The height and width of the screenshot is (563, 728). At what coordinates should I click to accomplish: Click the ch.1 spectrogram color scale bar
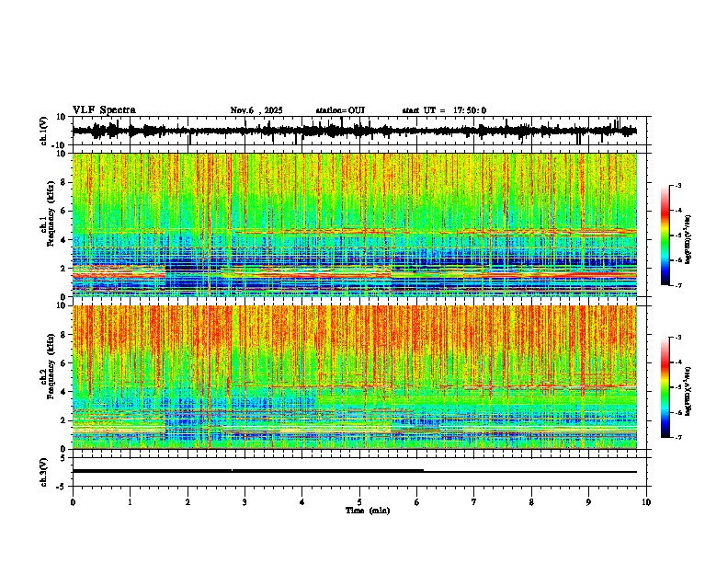[x=665, y=236]
